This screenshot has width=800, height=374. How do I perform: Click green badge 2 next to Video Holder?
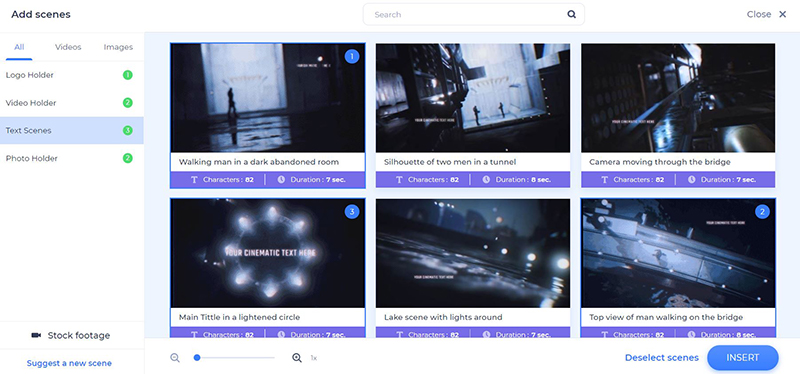pyautogui.click(x=128, y=103)
